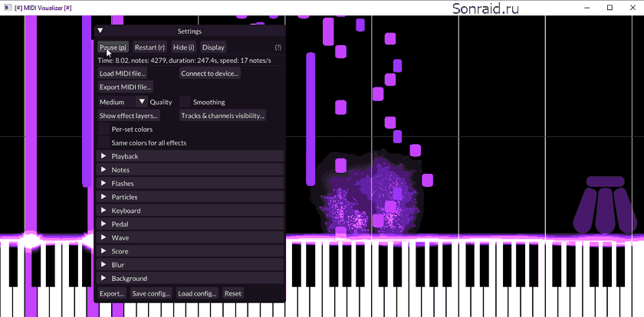Expand the Blur section
Screen dimensions: 644x317
click(x=190, y=264)
